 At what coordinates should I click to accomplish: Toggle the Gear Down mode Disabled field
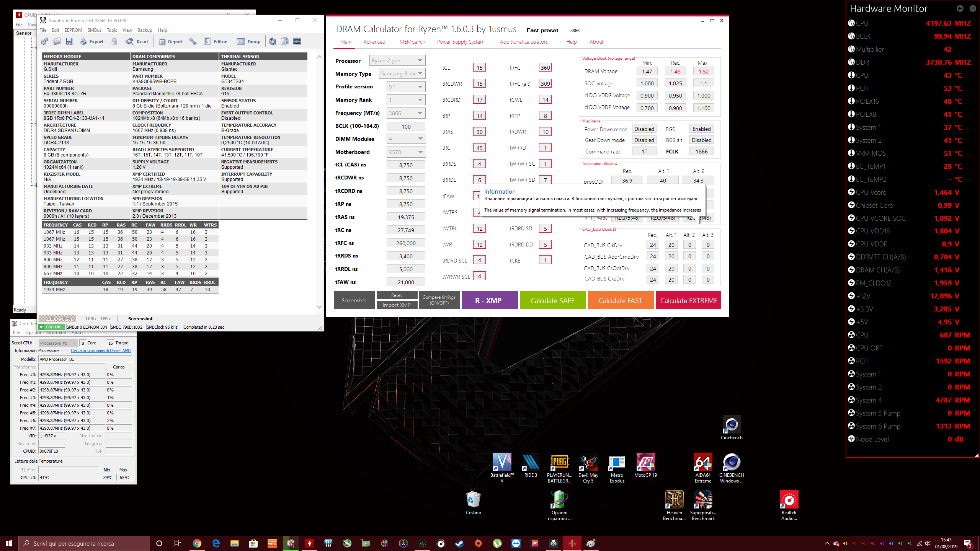tap(644, 140)
